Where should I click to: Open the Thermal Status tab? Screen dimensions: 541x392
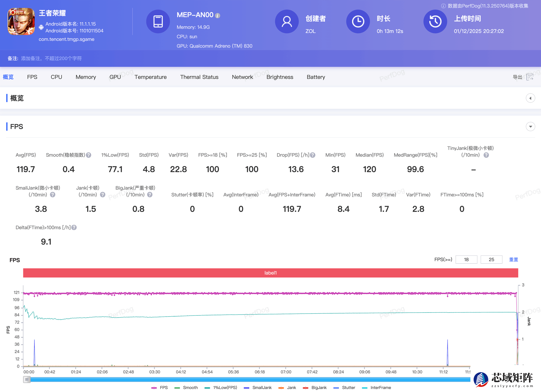click(199, 77)
